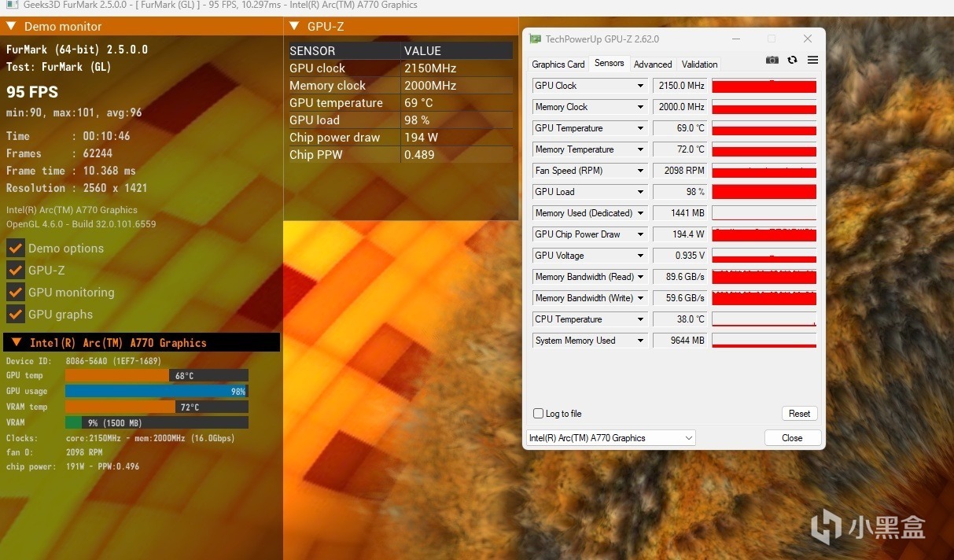
Task: Open the Memory Clock sensor dropdown
Action: click(641, 107)
